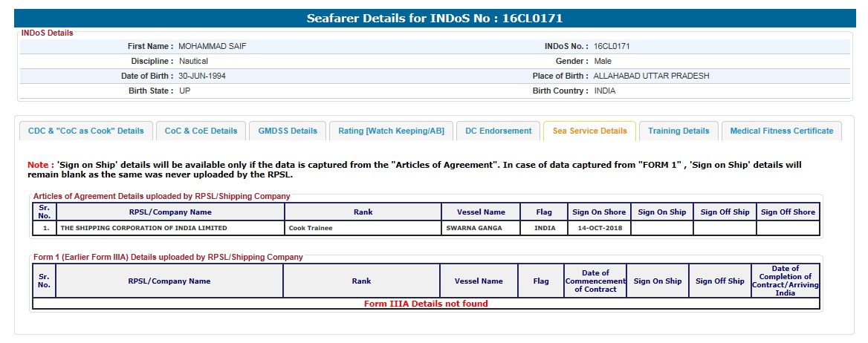Open the Training Details tab

pyautogui.click(x=678, y=131)
